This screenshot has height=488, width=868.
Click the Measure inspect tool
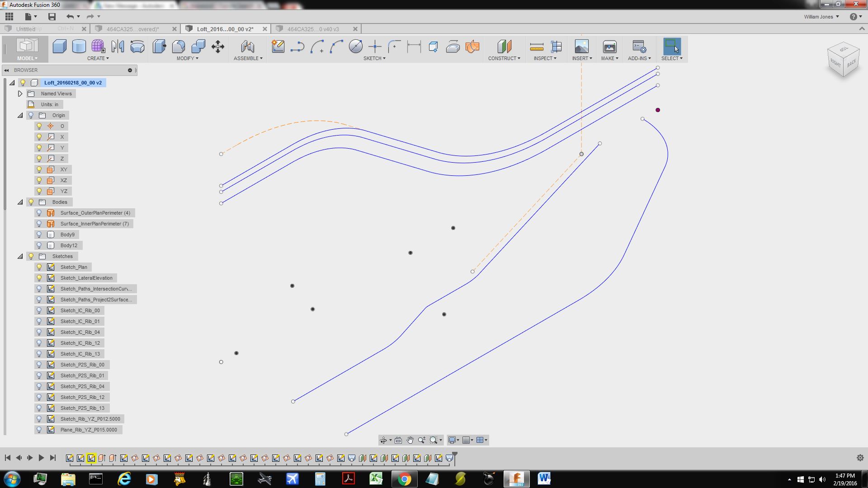[537, 47]
